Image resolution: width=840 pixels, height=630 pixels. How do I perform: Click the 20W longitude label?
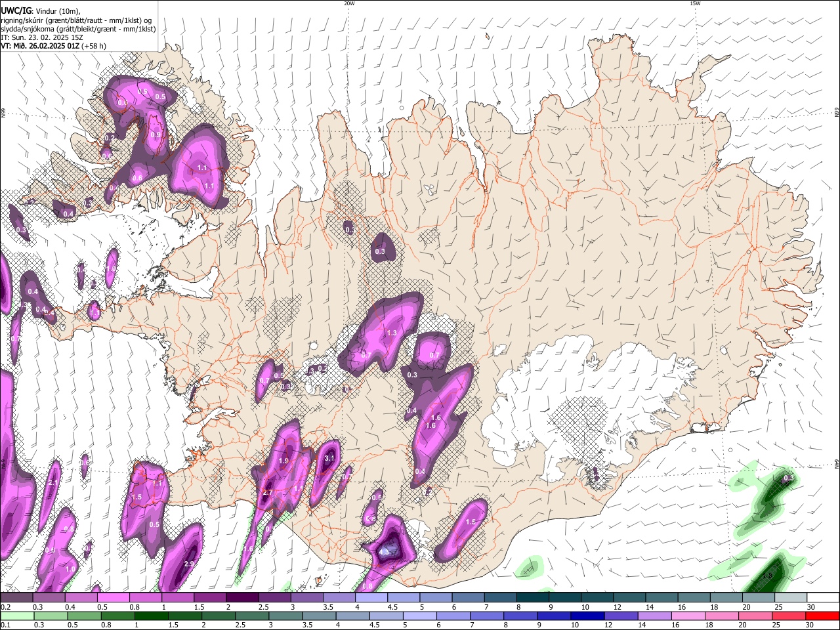[x=349, y=3]
